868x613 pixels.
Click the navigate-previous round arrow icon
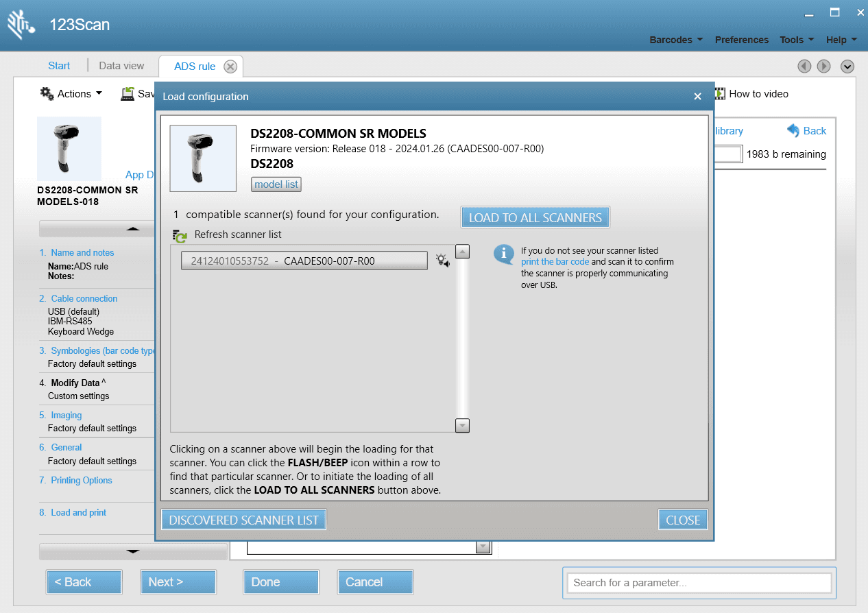coord(804,67)
